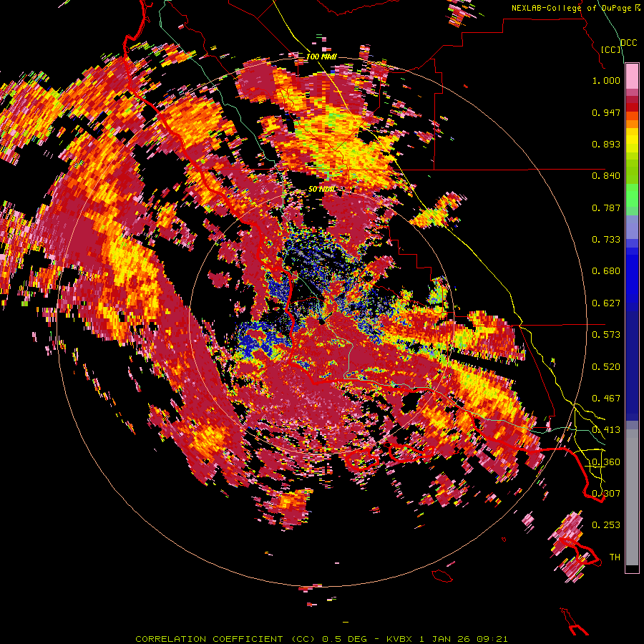Click the pink segment of the color bar
This screenshot has width=644, height=644.
(632, 76)
